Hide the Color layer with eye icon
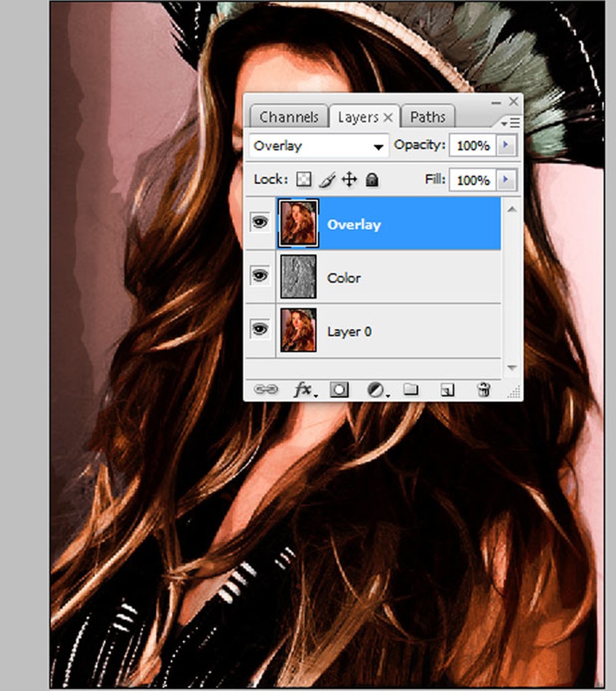The width and height of the screenshot is (616, 691). 260,276
